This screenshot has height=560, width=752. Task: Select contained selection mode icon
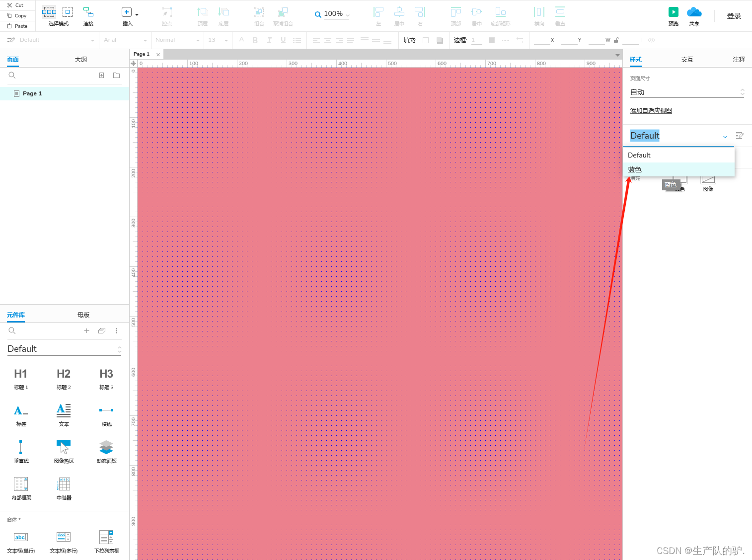(x=68, y=11)
